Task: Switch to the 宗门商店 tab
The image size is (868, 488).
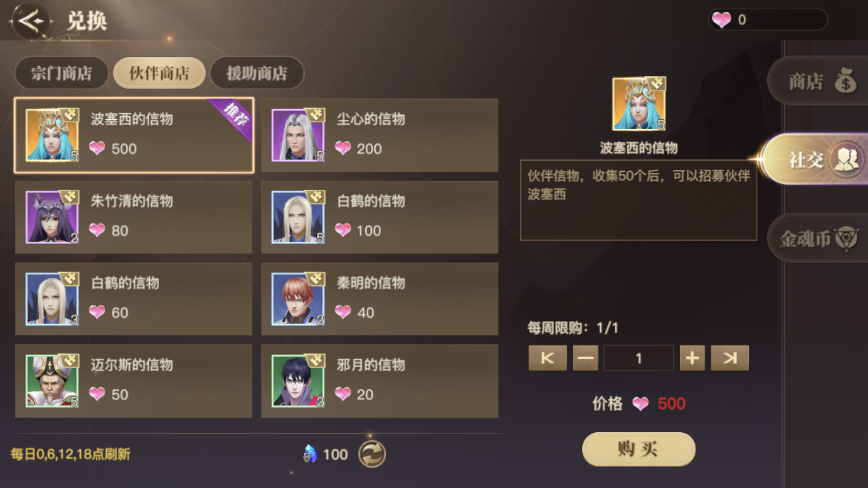Action: pos(62,73)
